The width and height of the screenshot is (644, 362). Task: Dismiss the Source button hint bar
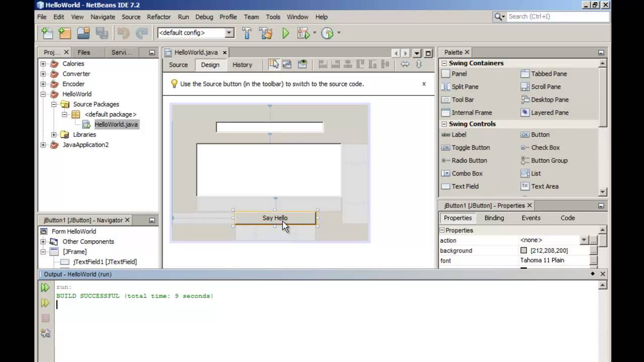[424, 84]
